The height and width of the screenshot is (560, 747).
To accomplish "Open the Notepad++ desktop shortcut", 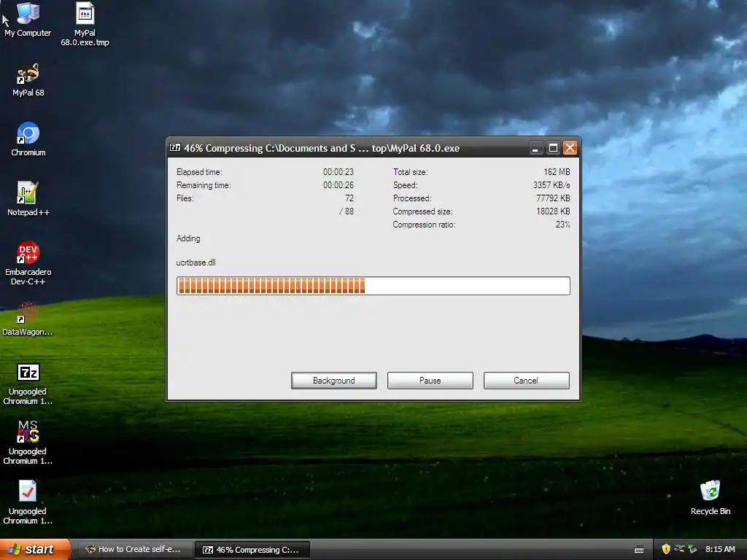I will [x=28, y=199].
